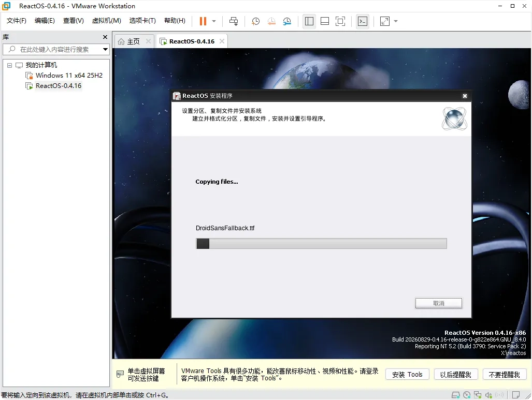Send Ctrl+Alt+Del to the virtual machine

click(x=234, y=21)
